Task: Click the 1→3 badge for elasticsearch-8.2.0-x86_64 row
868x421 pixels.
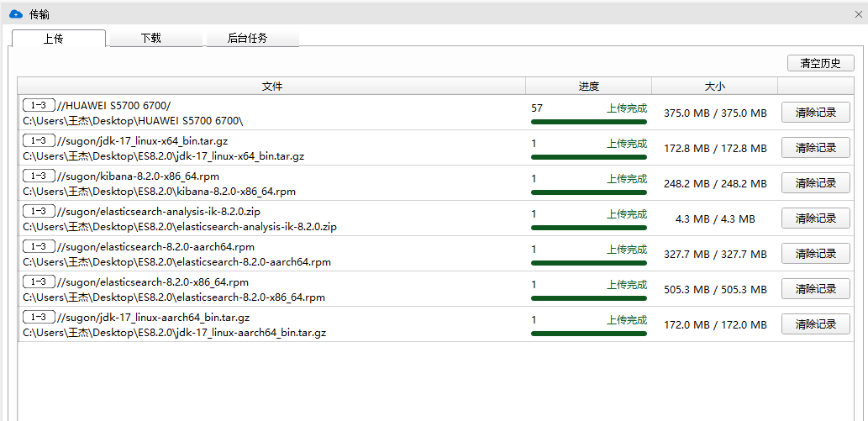Action: pyautogui.click(x=39, y=282)
